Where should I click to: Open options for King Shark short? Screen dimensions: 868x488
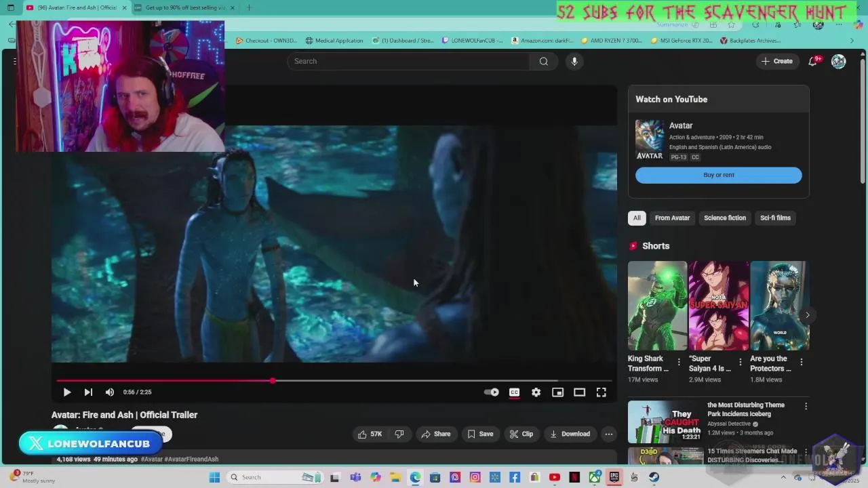pyautogui.click(x=679, y=362)
